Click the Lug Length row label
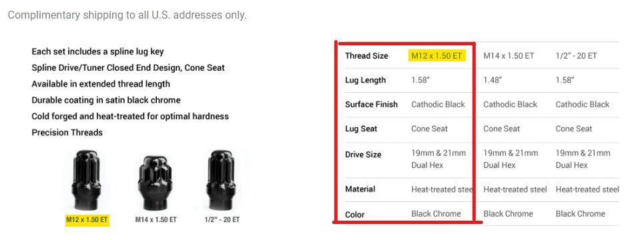The height and width of the screenshot is (240, 644). [x=366, y=81]
